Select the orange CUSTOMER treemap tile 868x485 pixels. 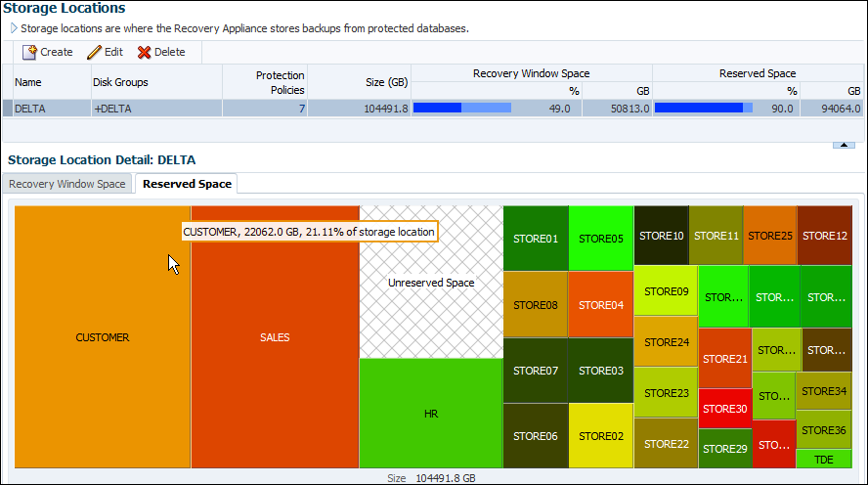click(103, 337)
